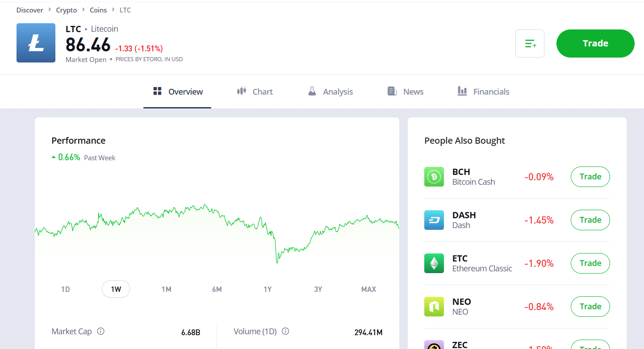Image resolution: width=644 pixels, height=349 pixels.
Task: Click the LTC breadcrumb text
Action: 125,10
